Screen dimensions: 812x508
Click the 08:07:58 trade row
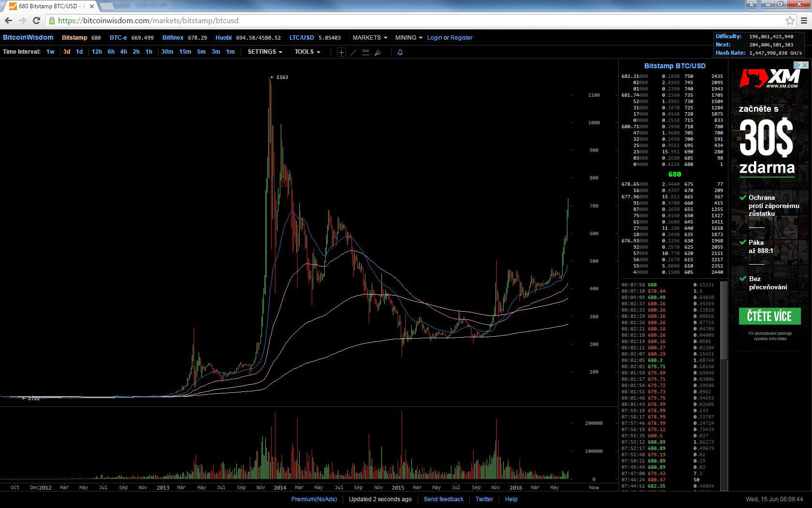(668, 285)
